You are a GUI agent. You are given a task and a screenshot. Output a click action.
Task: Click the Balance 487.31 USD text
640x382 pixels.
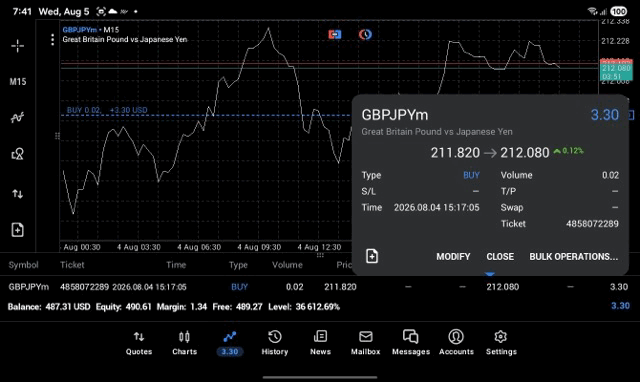click(x=49, y=306)
